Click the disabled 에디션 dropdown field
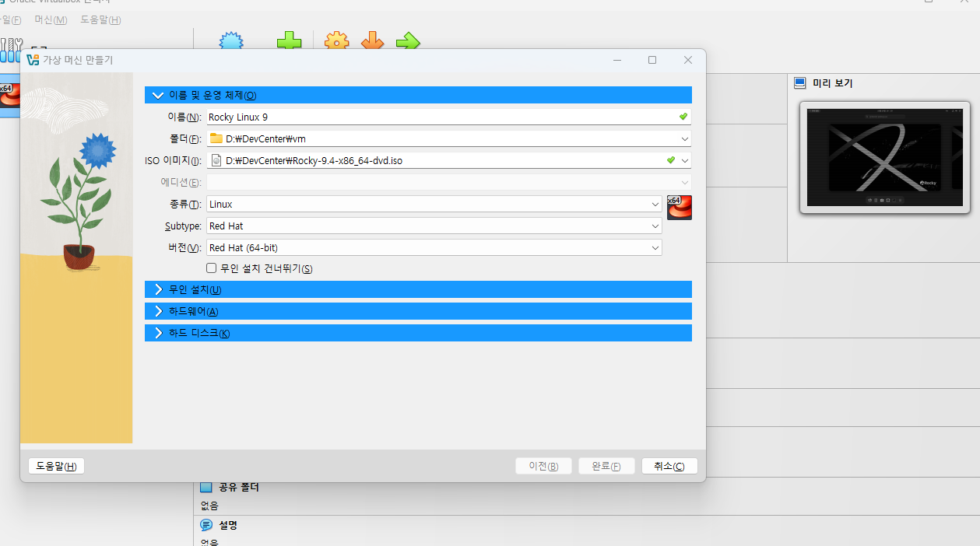 448,182
